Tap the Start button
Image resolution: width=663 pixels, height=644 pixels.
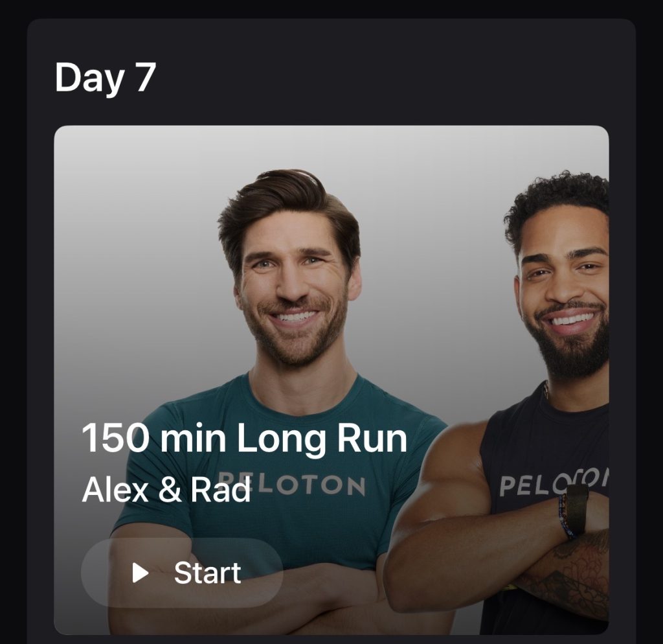(182, 573)
